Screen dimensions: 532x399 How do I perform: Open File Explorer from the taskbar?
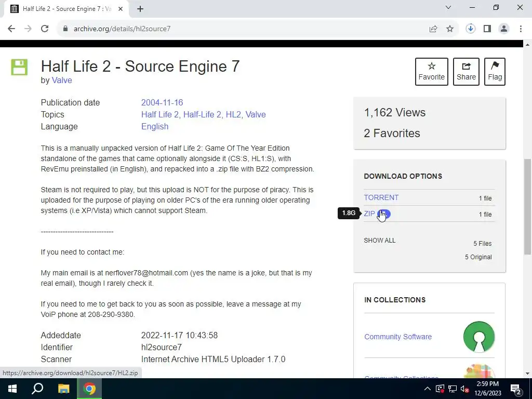(63, 389)
